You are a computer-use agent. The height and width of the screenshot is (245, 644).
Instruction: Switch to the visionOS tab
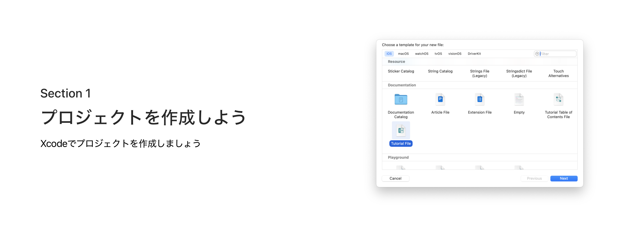[455, 54]
